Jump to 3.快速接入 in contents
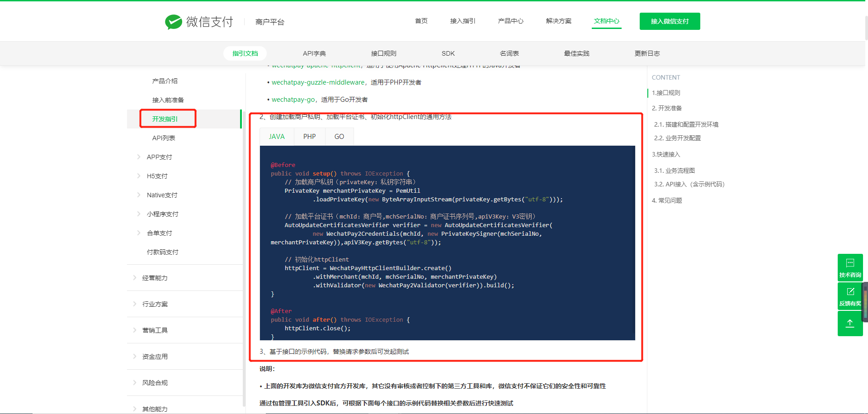868x414 pixels. coord(666,154)
